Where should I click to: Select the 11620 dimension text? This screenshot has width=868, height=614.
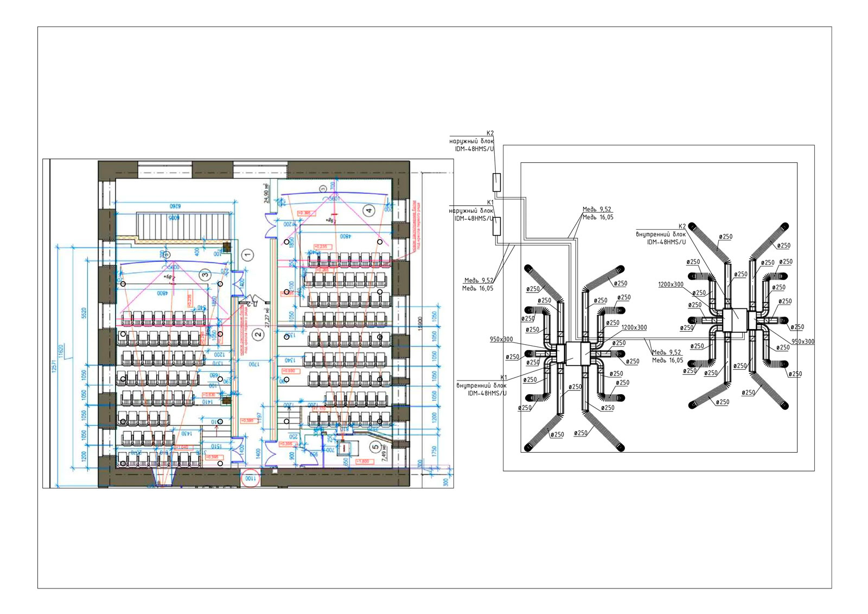(61, 351)
